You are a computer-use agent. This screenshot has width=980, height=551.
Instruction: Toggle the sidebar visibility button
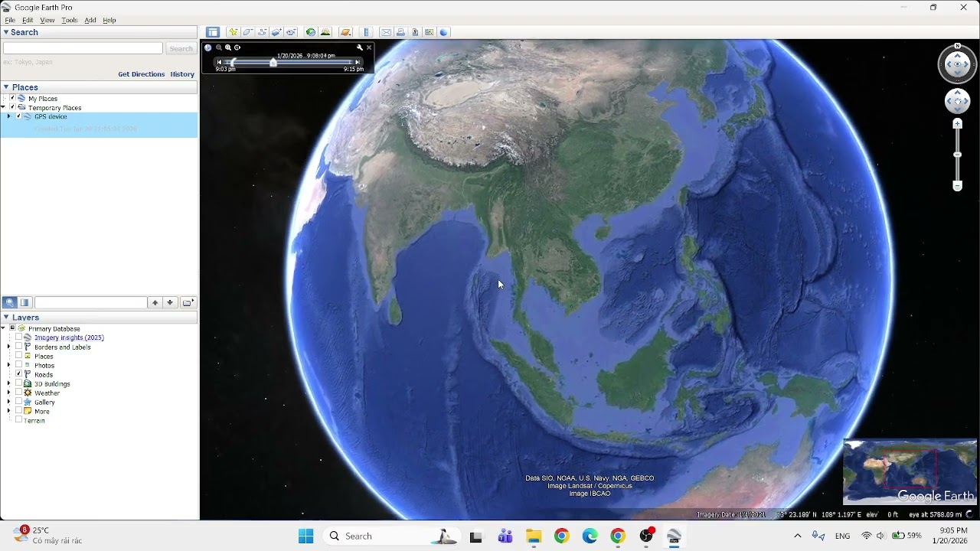click(x=213, y=32)
